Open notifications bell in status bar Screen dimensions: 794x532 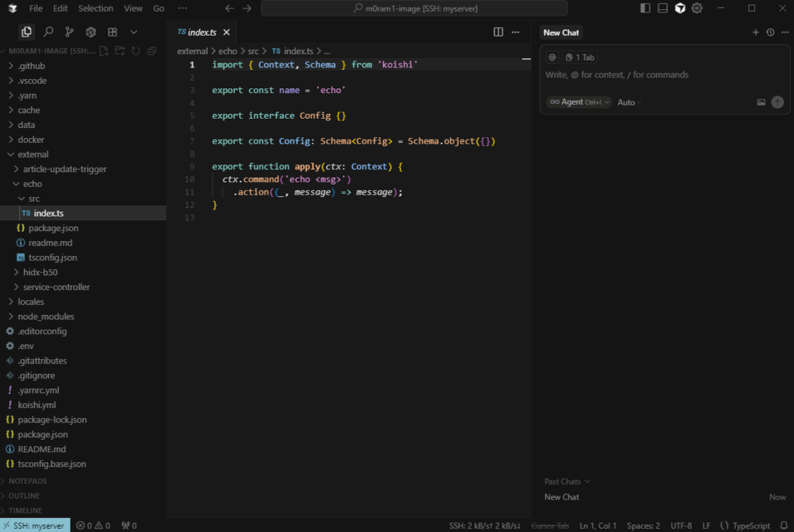click(783, 526)
